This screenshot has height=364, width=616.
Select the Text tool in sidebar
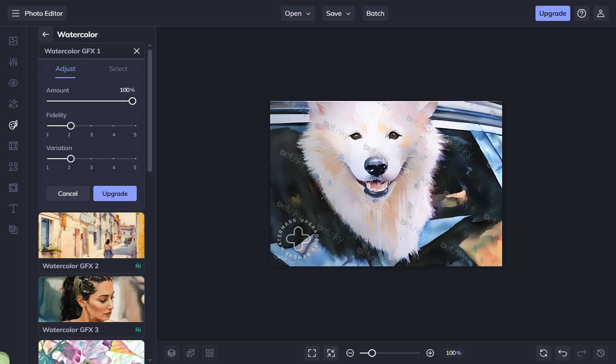[x=13, y=209]
